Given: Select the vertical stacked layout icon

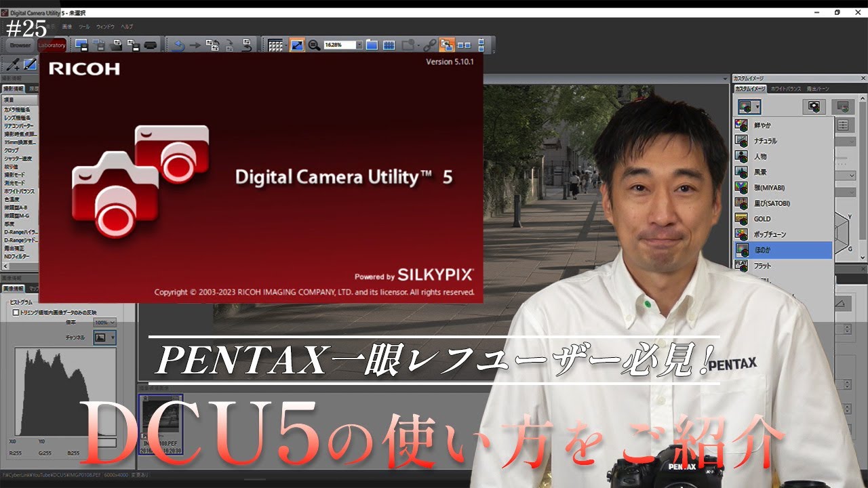Looking at the screenshot, I should click(481, 45).
